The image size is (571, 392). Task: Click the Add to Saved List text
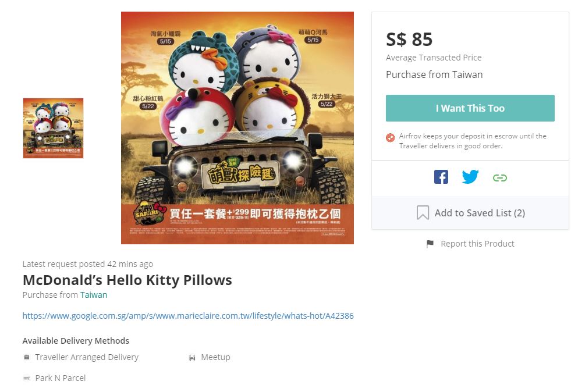click(480, 213)
